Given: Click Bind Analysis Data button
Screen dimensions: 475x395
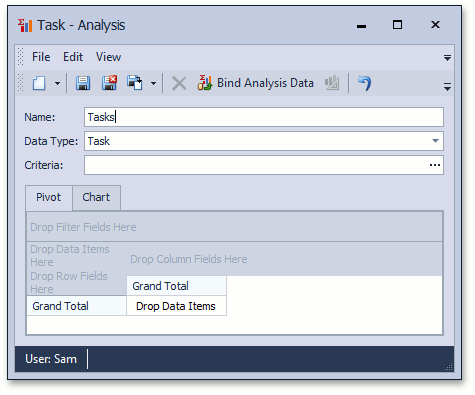Looking at the screenshot, I should [x=256, y=83].
